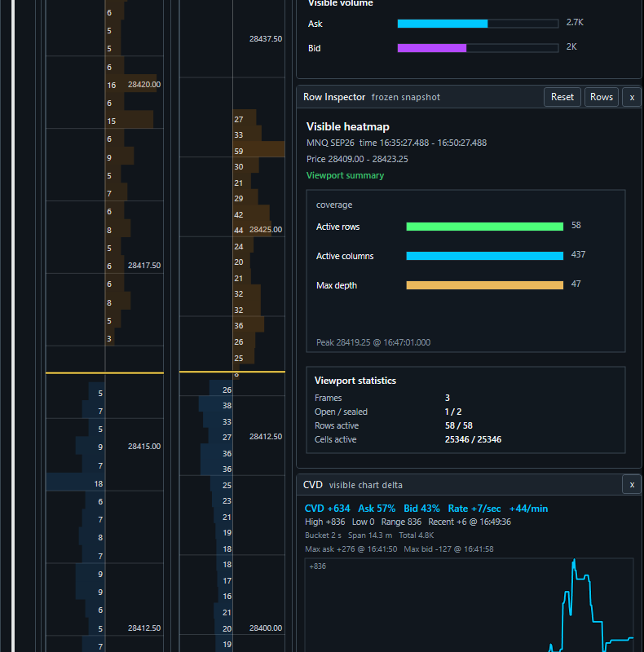Click the Bid 43% label
The height and width of the screenshot is (652, 644).
[x=421, y=509]
